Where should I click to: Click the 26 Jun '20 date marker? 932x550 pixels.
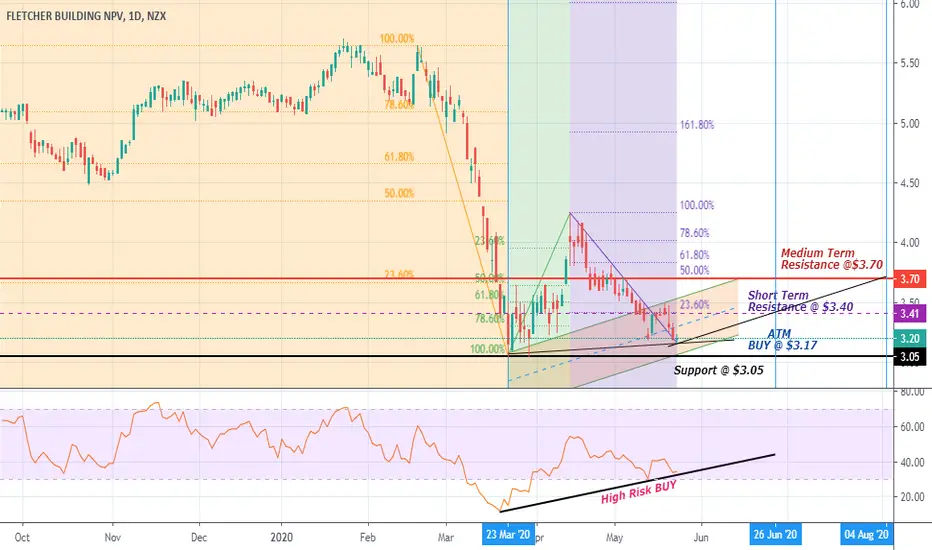[x=775, y=535]
